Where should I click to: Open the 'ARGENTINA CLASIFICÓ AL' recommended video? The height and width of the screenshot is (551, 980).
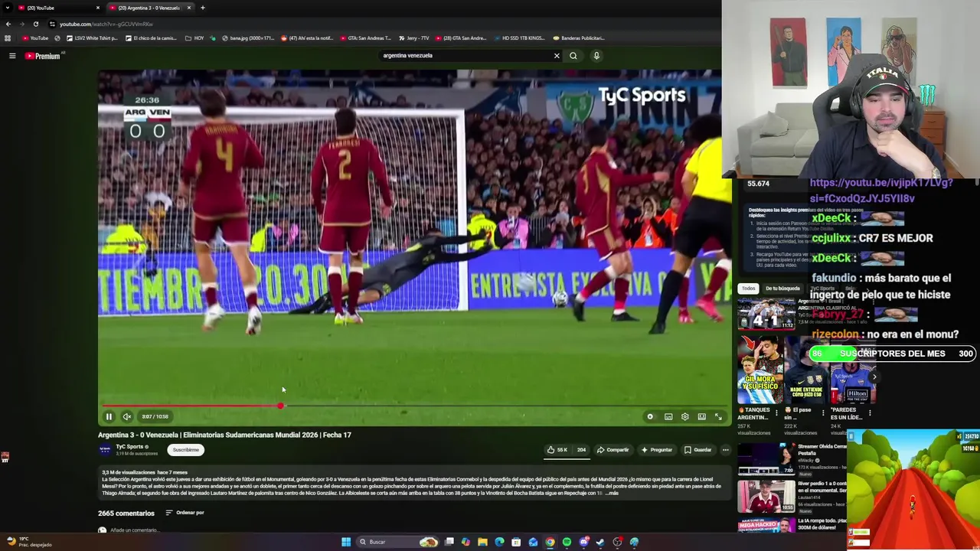point(766,313)
